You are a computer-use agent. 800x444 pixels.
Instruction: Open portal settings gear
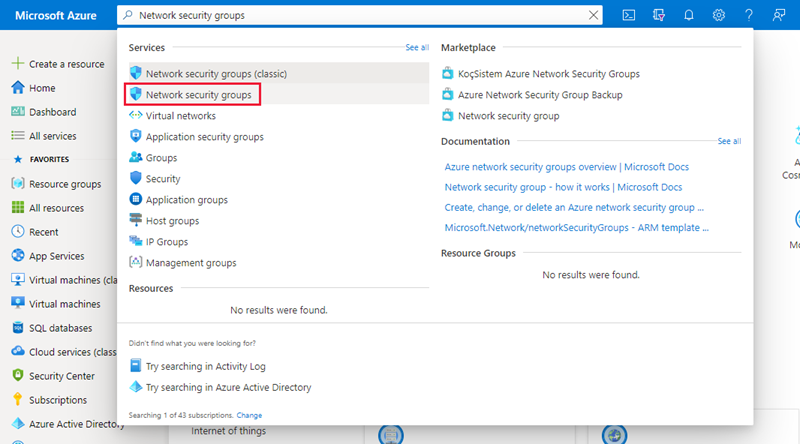pyautogui.click(x=718, y=15)
